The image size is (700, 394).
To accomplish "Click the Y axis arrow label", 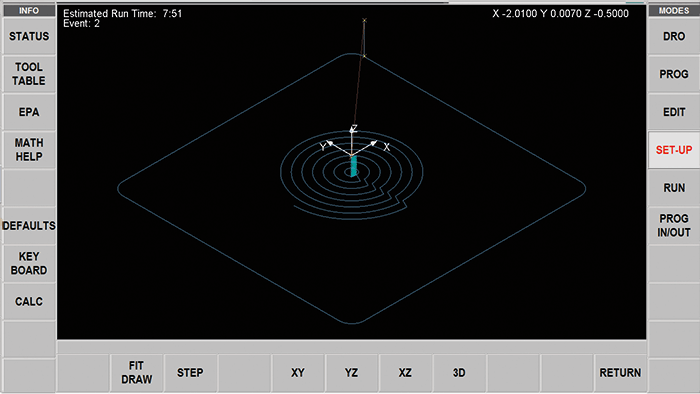I will [x=323, y=147].
